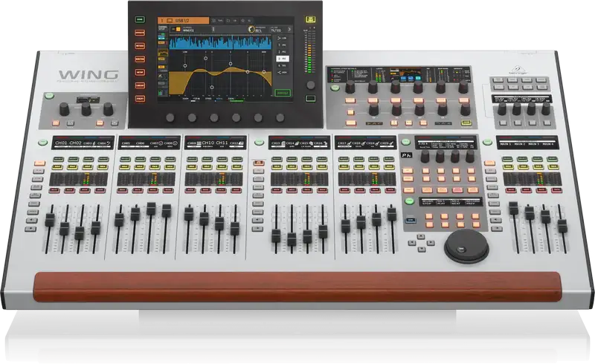Tap the green round button in the monitor section
Screen dimensions: 595x364
tap(49, 96)
